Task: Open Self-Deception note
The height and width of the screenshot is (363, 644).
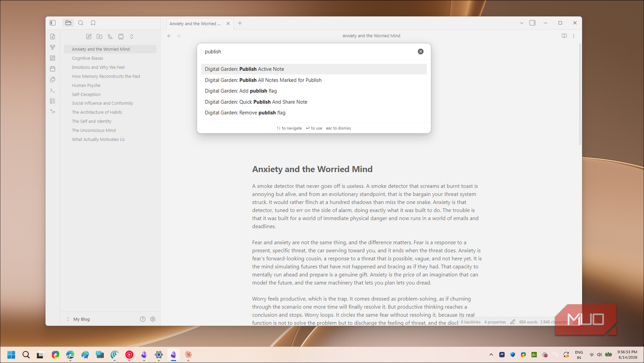Action: (110, 94)
